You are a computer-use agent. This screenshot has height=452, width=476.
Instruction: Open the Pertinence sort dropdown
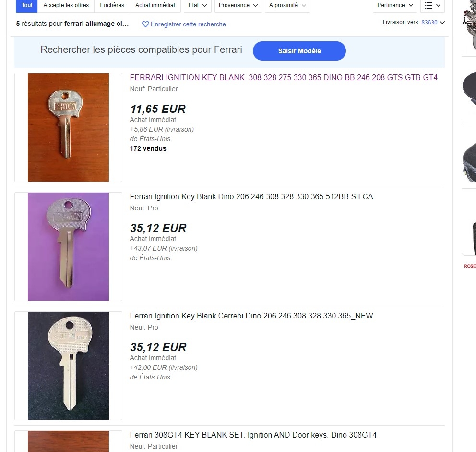point(395,5)
